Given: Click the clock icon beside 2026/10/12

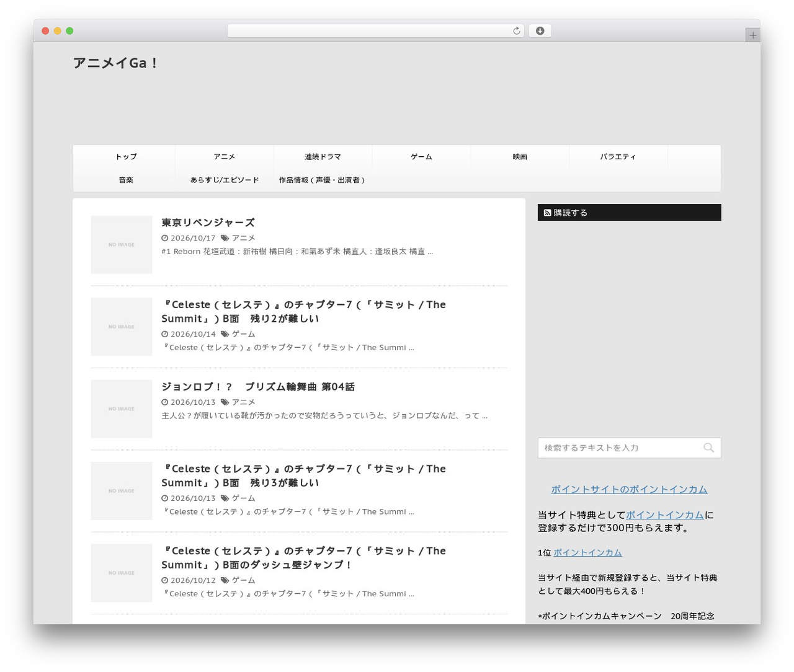Looking at the screenshot, I should click(164, 580).
